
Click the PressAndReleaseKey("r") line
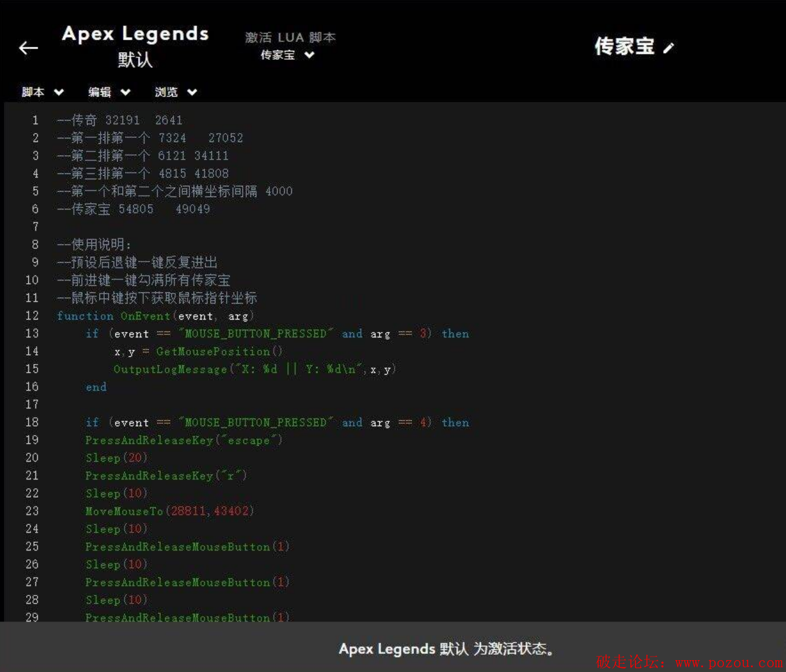point(166,476)
